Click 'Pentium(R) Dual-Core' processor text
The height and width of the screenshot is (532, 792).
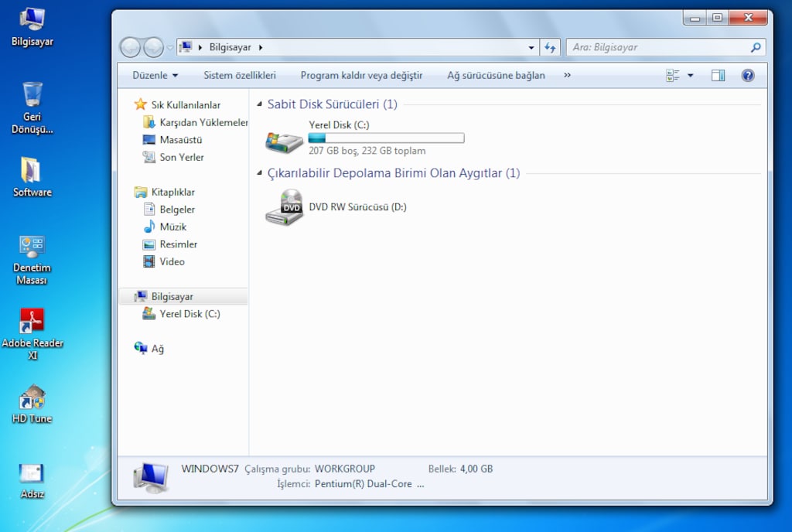point(364,484)
